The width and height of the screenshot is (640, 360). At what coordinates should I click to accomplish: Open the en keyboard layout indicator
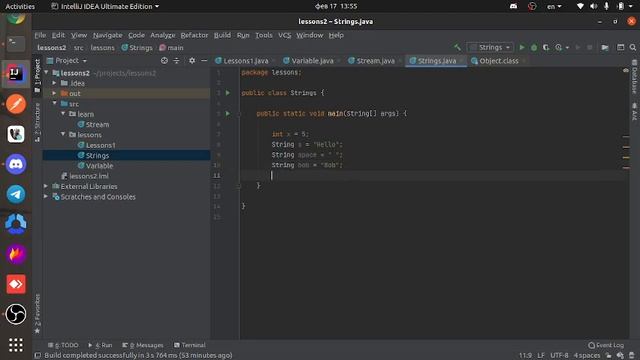click(x=554, y=7)
